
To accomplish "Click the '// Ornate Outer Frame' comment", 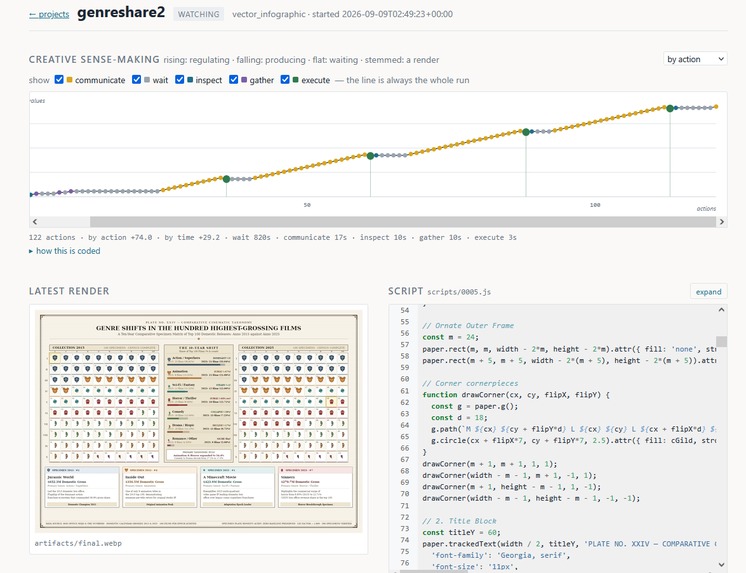I will pos(468,326).
